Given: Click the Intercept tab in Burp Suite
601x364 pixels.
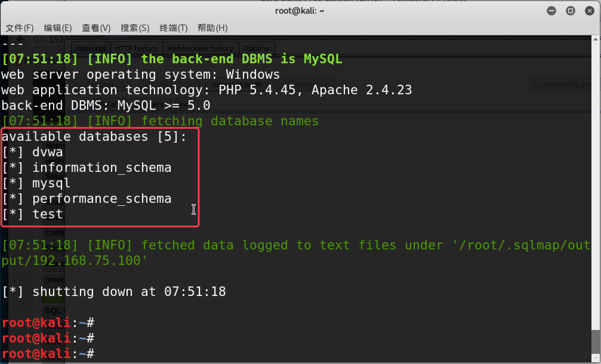Looking at the screenshot, I should (x=90, y=48).
